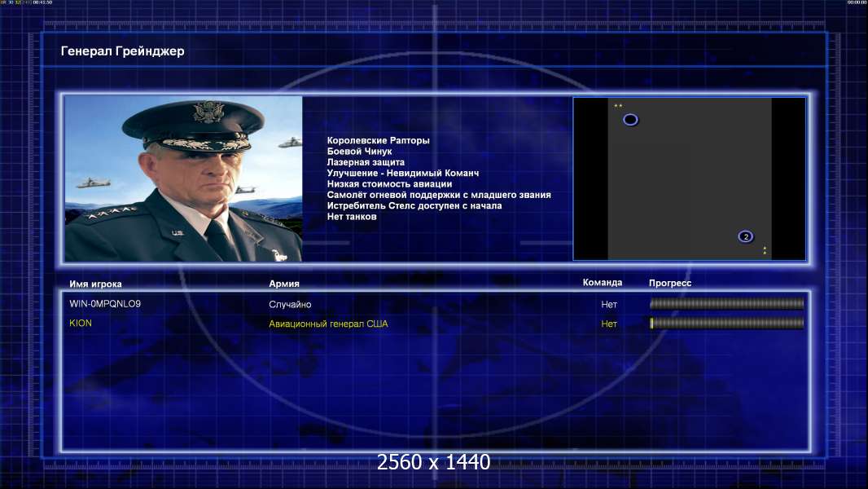Click the loading progress bar for WIN-0MPQNLO9
This screenshot has height=489, width=868.
pyautogui.click(x=727, y=303)
